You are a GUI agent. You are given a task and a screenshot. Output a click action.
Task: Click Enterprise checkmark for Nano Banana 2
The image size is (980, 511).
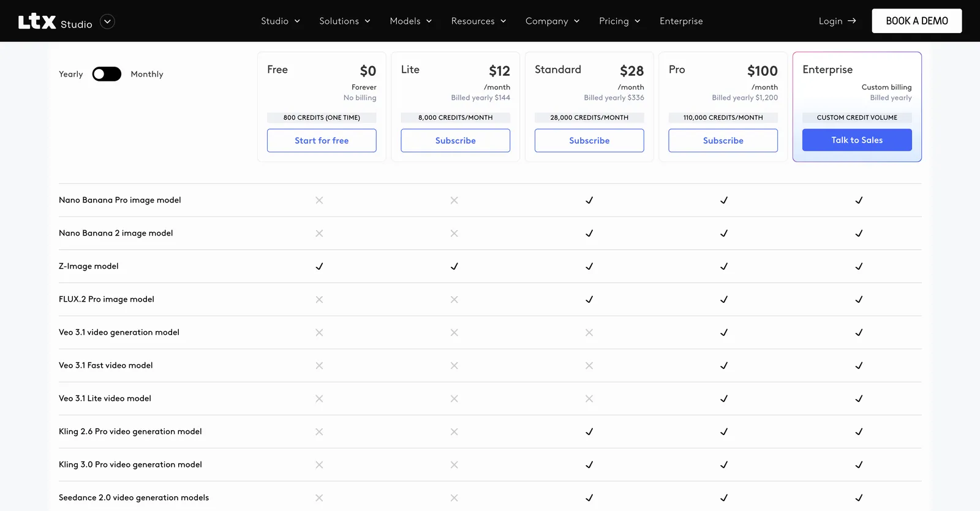coord(859,233)
